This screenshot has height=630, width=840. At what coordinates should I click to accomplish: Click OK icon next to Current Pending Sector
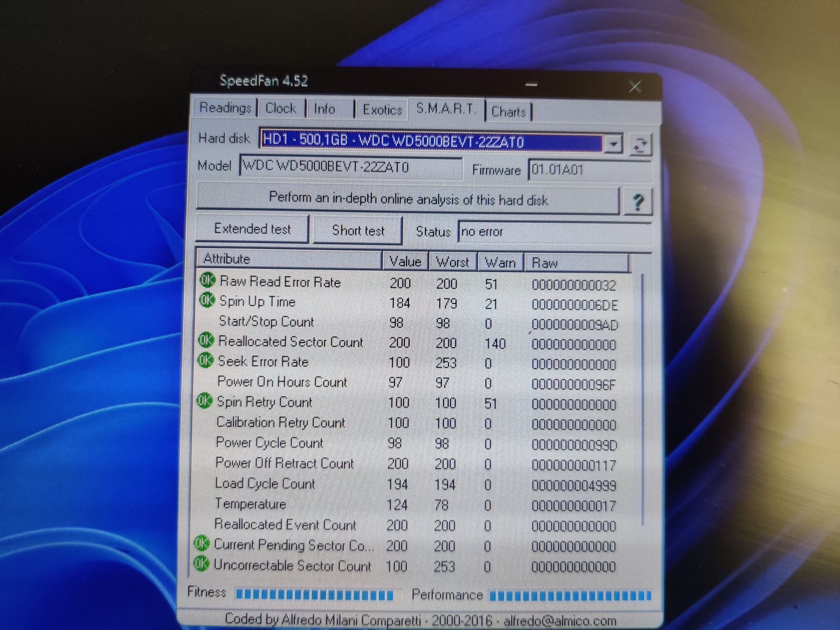click(201, 544)
